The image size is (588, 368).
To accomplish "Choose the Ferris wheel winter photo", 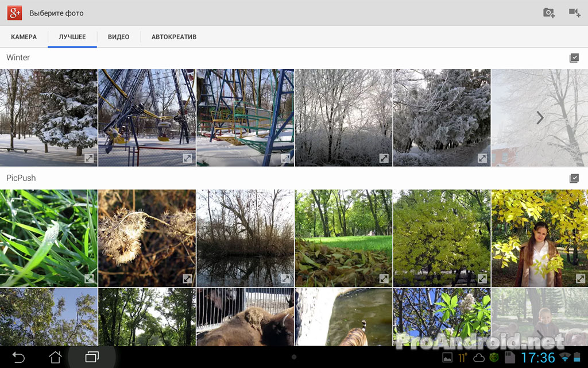I will [147, 117].
